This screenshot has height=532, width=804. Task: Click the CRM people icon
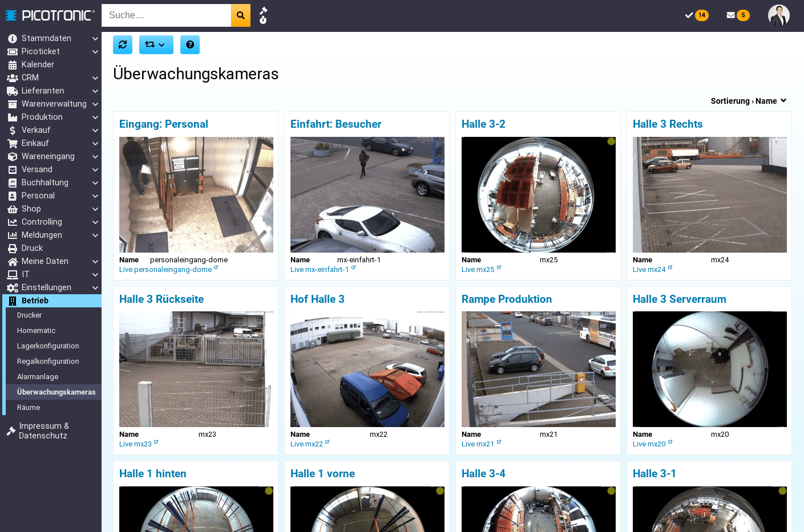pyautogui.click(x=13, y=78)
